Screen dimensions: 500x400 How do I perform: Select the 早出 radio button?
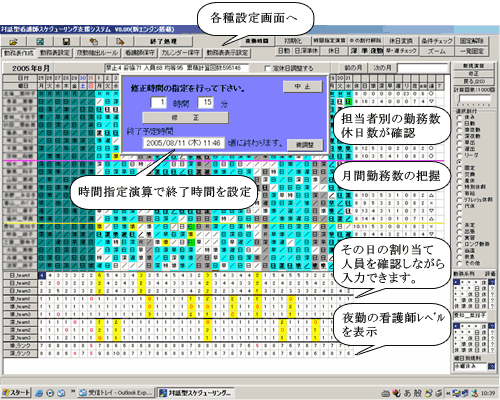click(x=460, y=142)
